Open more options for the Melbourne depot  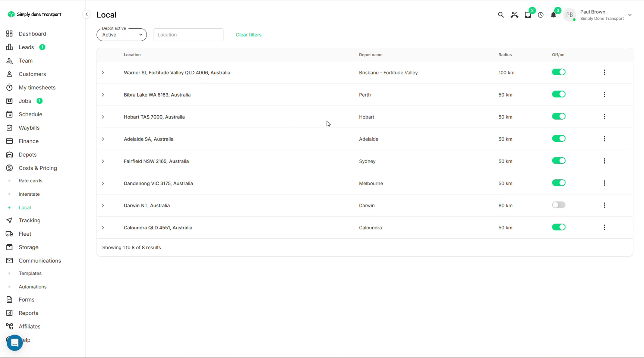pos(604,183)
